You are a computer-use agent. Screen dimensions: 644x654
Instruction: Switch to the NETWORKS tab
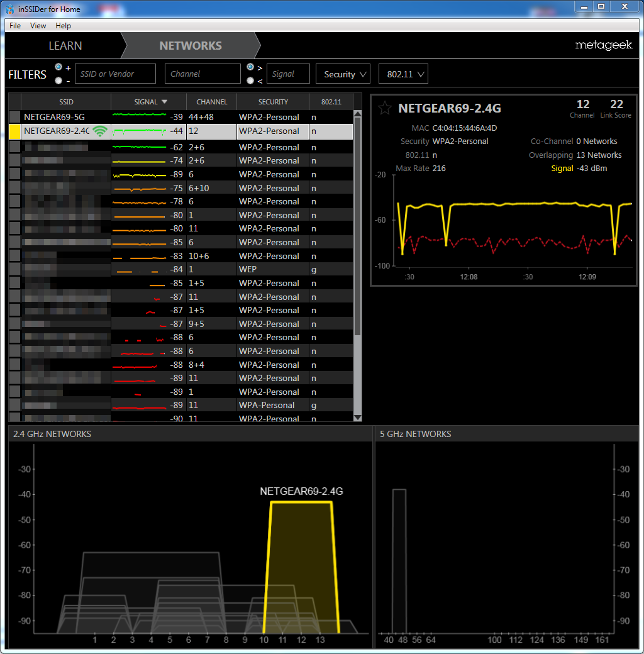click(191, 45)
